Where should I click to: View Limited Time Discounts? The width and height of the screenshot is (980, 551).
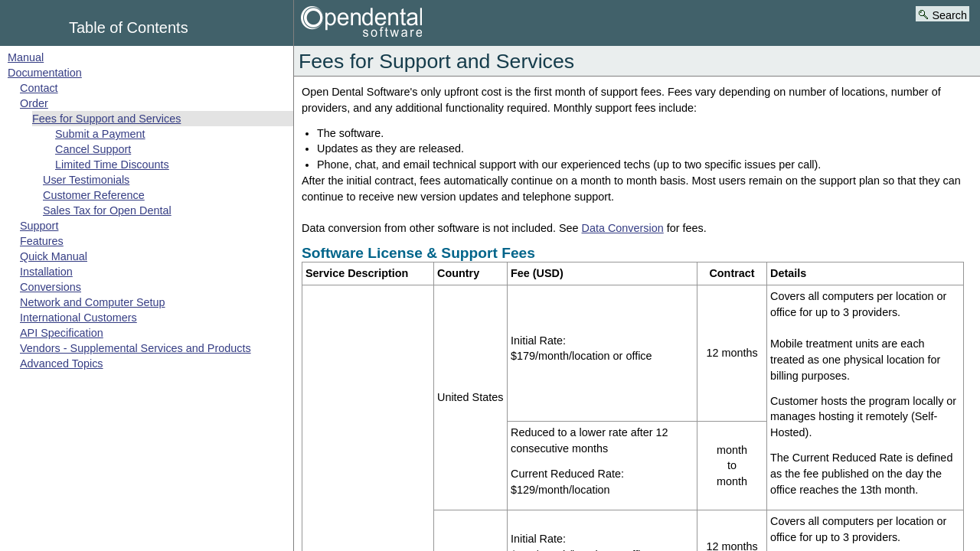point(112,165)
